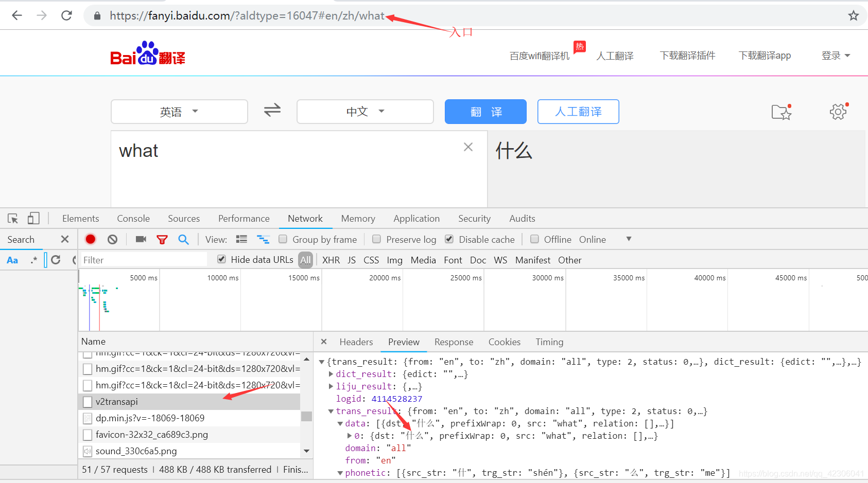
Task: Close request details pane X
Action: (x=324, y=342)
